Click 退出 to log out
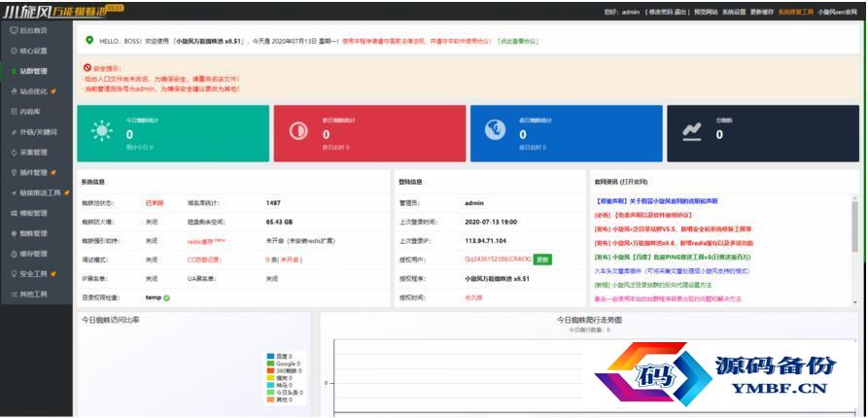The height and width of the screenshot is (418, 868). [x=679, y=12]
